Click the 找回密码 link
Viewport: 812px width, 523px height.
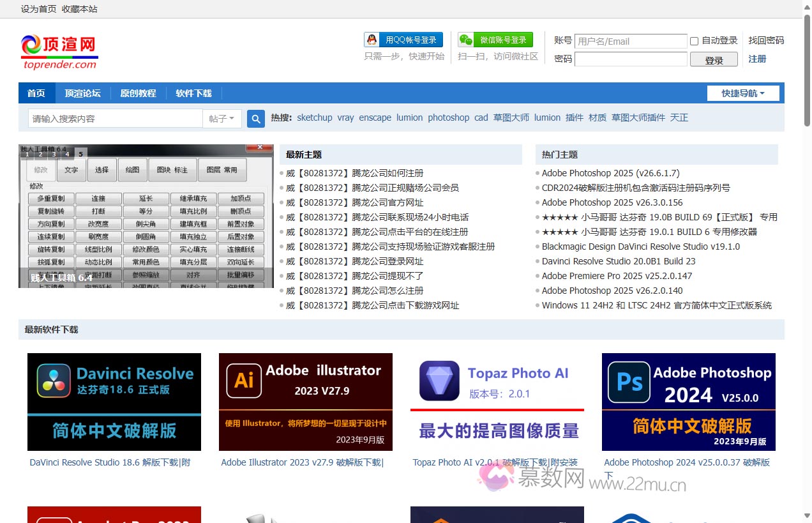[766, 40]
